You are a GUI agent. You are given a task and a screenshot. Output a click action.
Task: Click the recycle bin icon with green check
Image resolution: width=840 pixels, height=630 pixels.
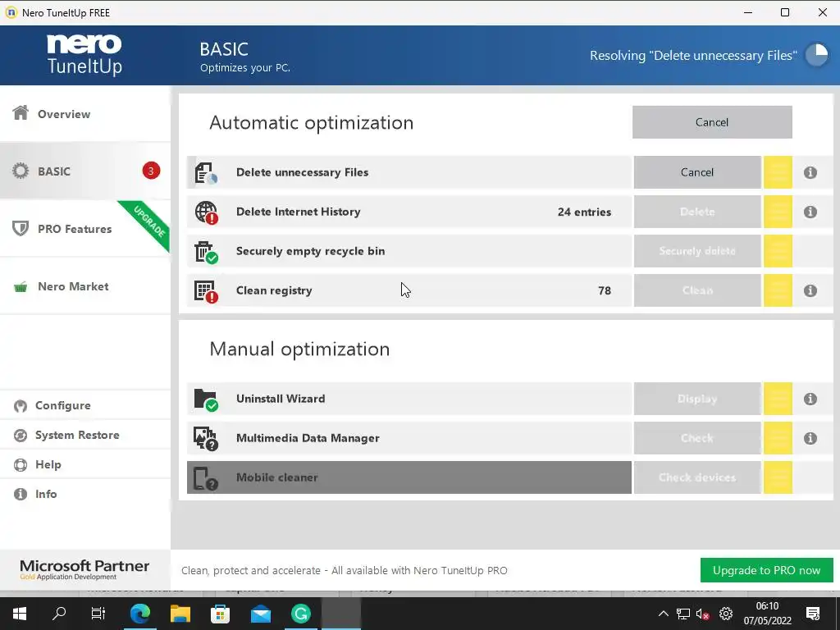(206, 251)
